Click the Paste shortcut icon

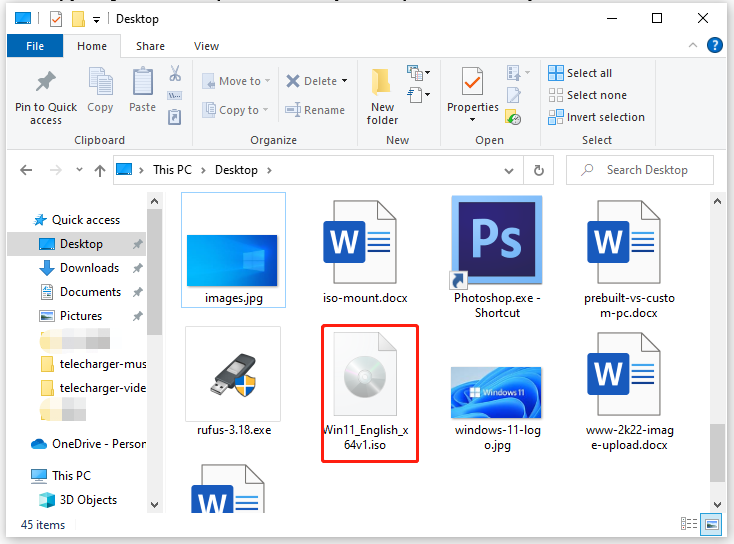pyautogui.click(x=175, y=117)
